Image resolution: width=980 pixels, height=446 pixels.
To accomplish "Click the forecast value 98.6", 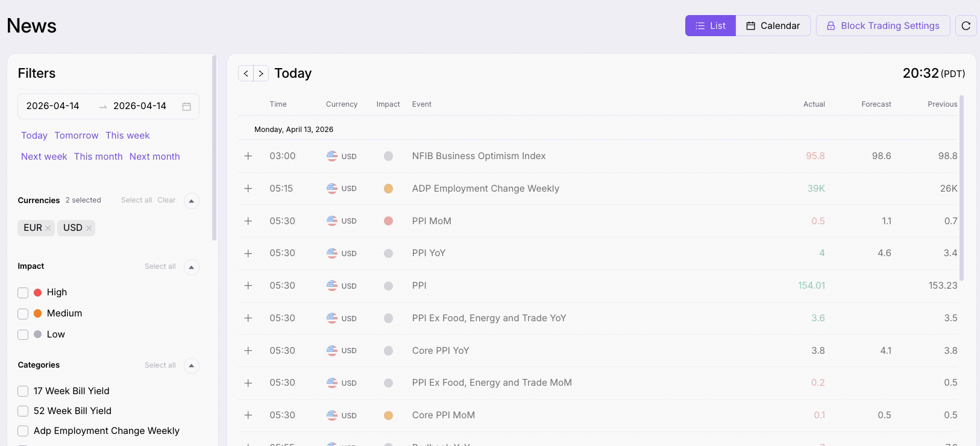I will pyautogui.click(x=882, y=156).
